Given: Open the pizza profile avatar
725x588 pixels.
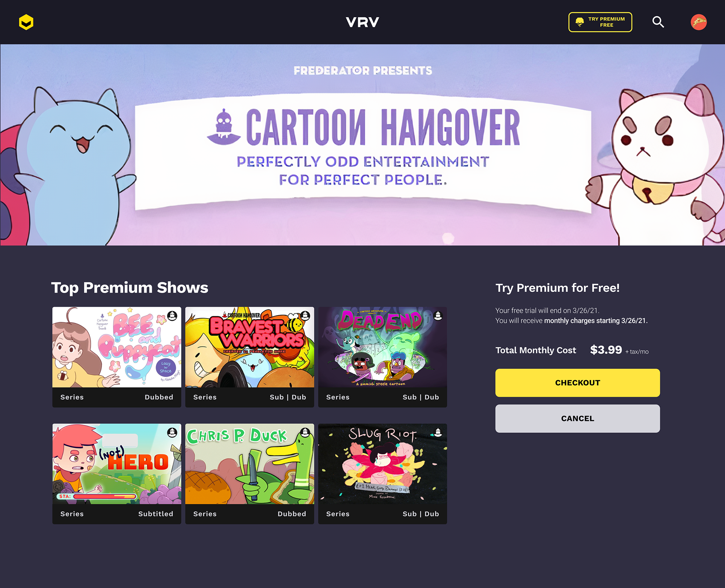Looking at the screenshot, I should 699,22.
